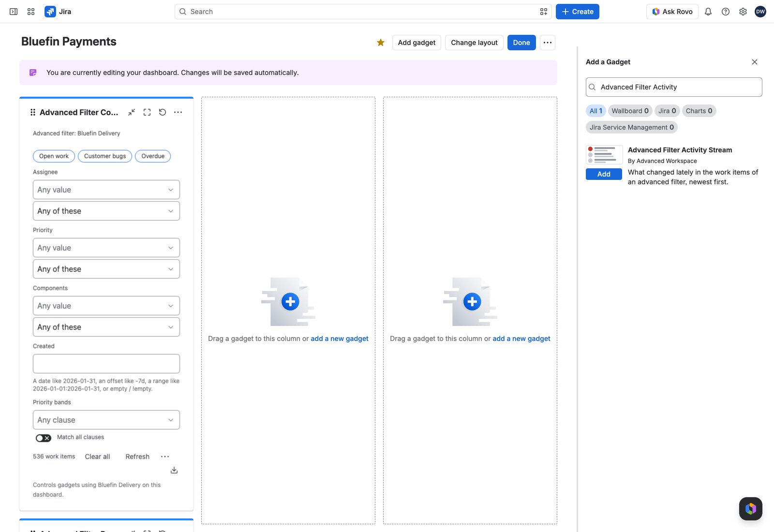Minimize the Advanced Filter Controls gadget

tap(132, 112)
